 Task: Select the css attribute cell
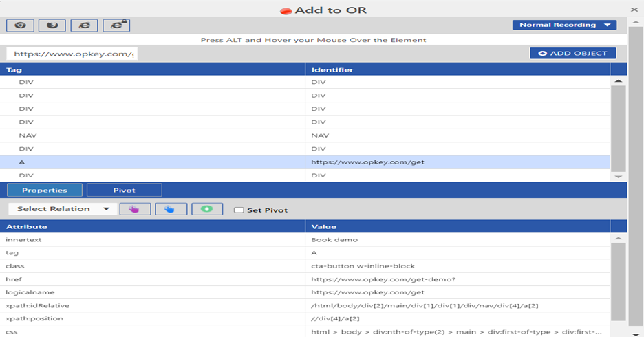coord(152,331)
